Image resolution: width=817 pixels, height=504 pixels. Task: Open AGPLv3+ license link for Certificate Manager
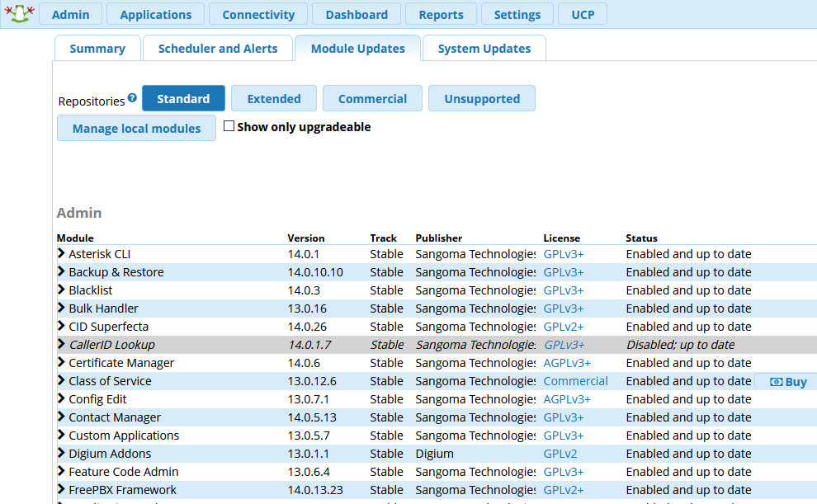click(567, 363)
